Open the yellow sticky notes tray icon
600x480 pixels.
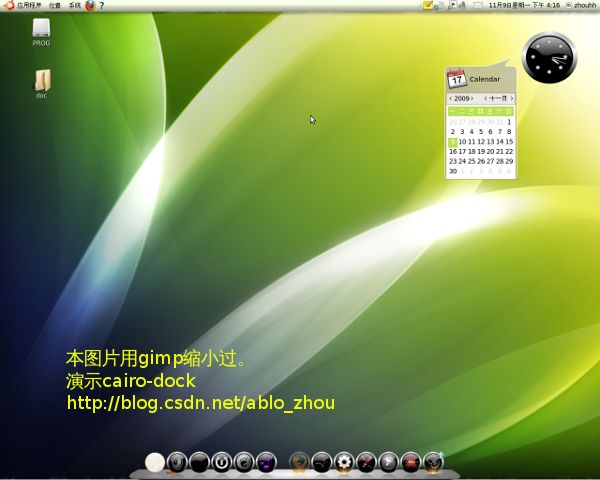click(x=427, y=5)
